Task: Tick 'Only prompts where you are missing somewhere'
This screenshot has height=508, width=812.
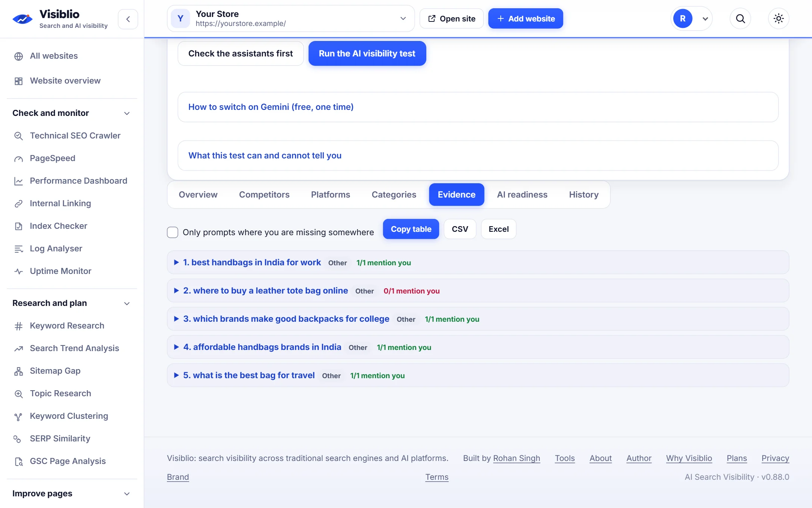Action: coord(173,232)
